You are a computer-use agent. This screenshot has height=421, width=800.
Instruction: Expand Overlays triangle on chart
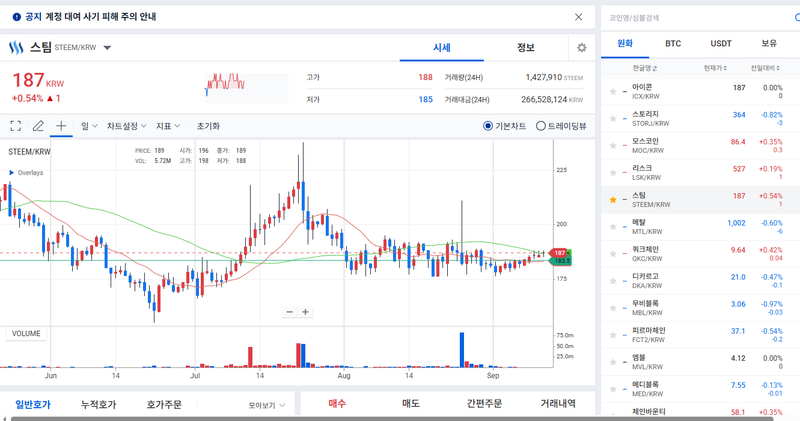[x=12, y=173]
